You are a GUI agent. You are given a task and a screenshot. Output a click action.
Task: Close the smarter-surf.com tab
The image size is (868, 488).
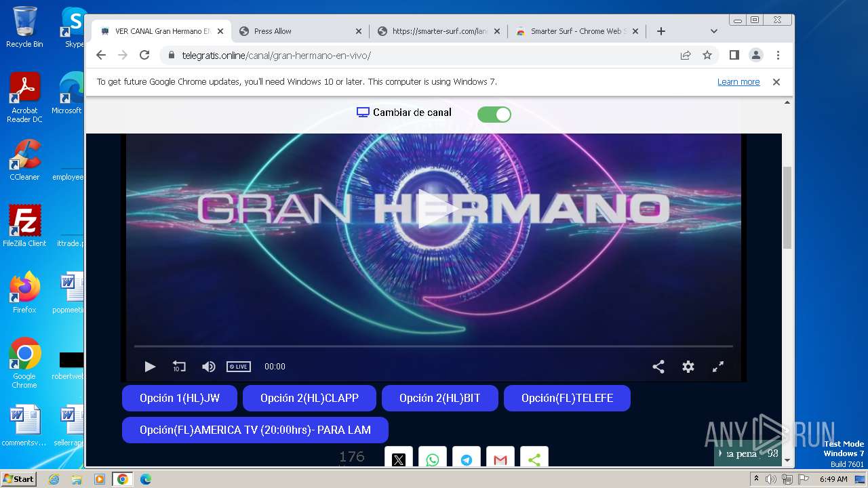pyautogui.click(x=497, y=31)
